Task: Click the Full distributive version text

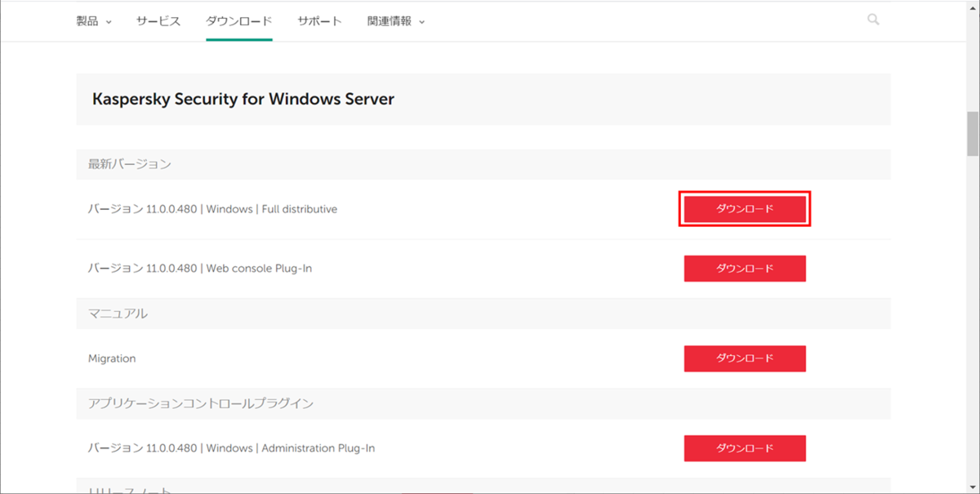Action: [212, 209]
